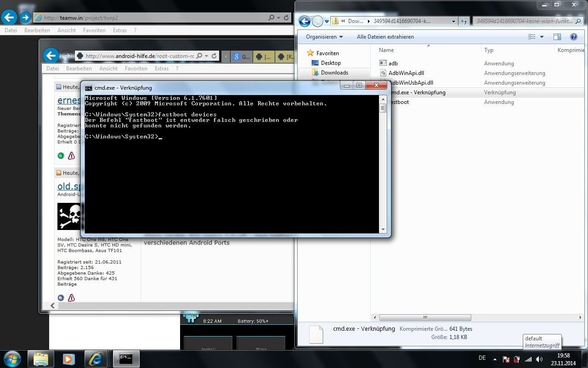Switch to cmd window on taskbar
The image size is (588, 368).
(x=126, y=359)
